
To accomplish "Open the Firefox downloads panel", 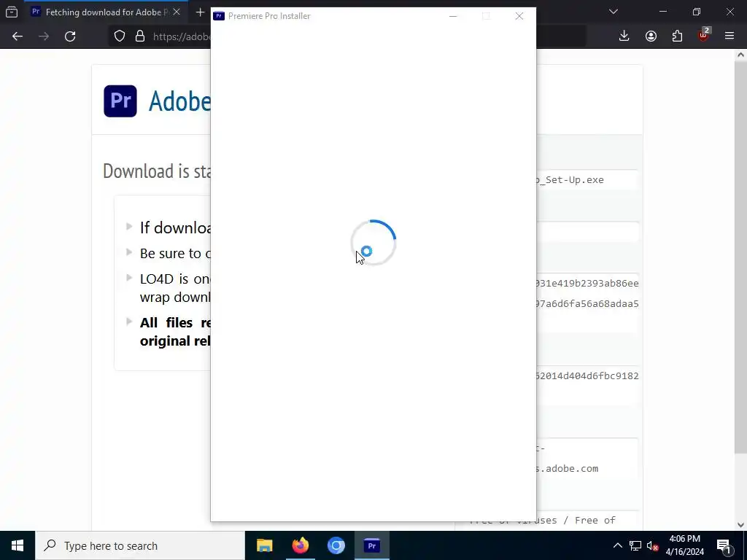I will point(624,36).
